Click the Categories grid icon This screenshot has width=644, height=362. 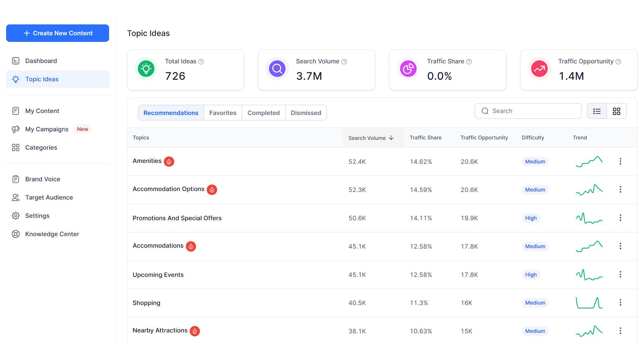click(x=16, y=147)
